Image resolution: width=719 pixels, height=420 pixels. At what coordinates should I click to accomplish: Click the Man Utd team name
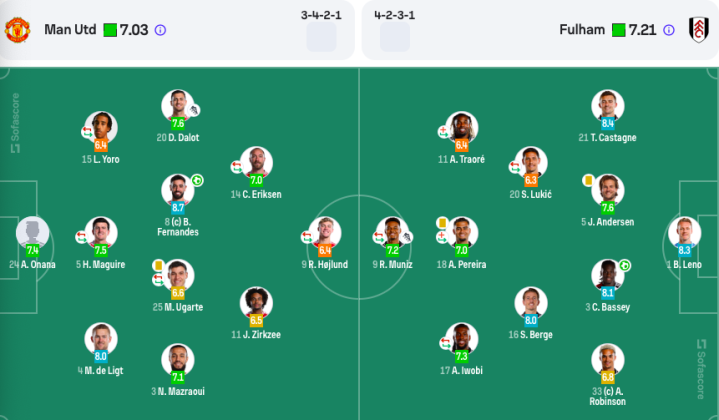[70, 30]
